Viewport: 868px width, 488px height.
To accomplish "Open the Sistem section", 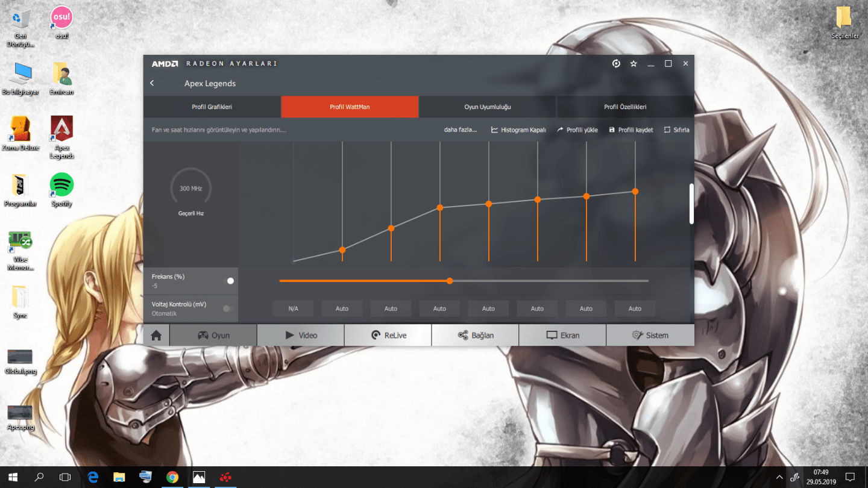I will tap(650, 336).
